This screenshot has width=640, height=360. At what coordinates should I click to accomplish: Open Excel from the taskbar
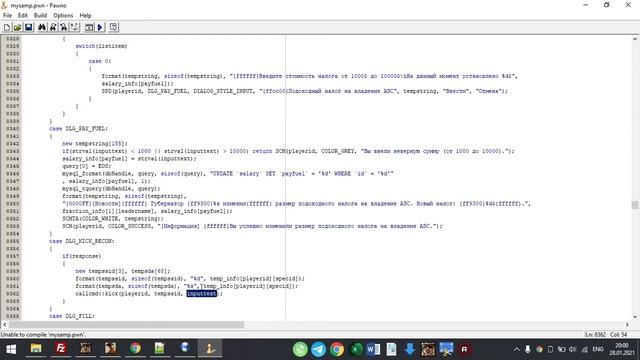click(x=355, y=349)
